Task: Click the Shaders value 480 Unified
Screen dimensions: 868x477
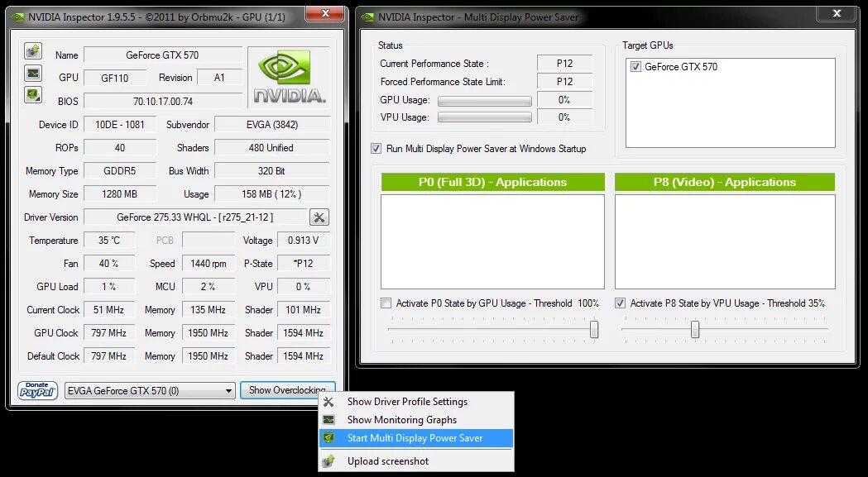Action: (272, 148)
